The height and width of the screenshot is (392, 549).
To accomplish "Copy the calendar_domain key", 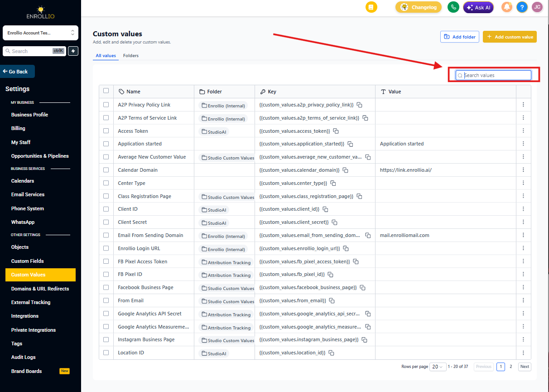I will pos(345,170).
